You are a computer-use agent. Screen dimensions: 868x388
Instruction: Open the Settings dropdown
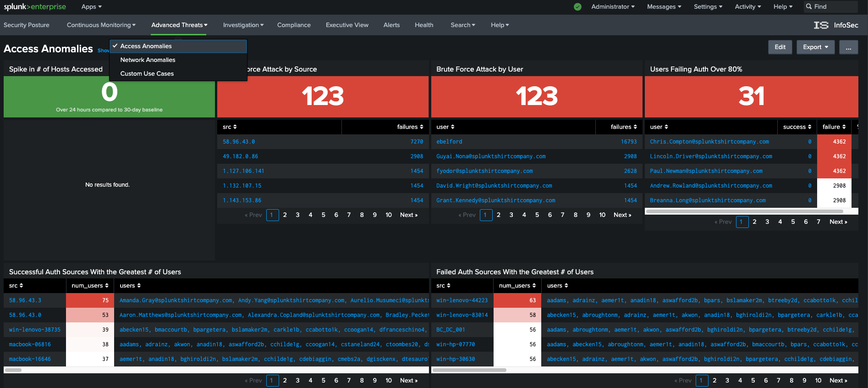coord(708,6)
